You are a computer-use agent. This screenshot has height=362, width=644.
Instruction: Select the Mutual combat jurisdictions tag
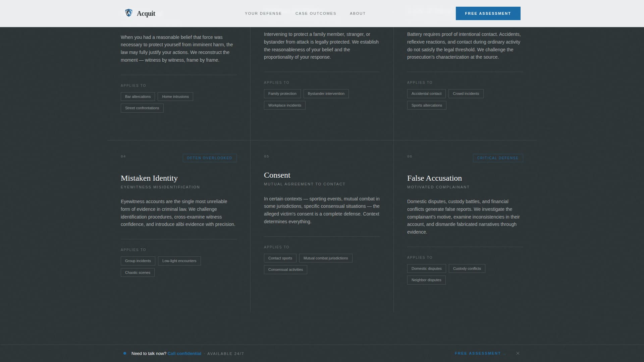click(325, 258)
